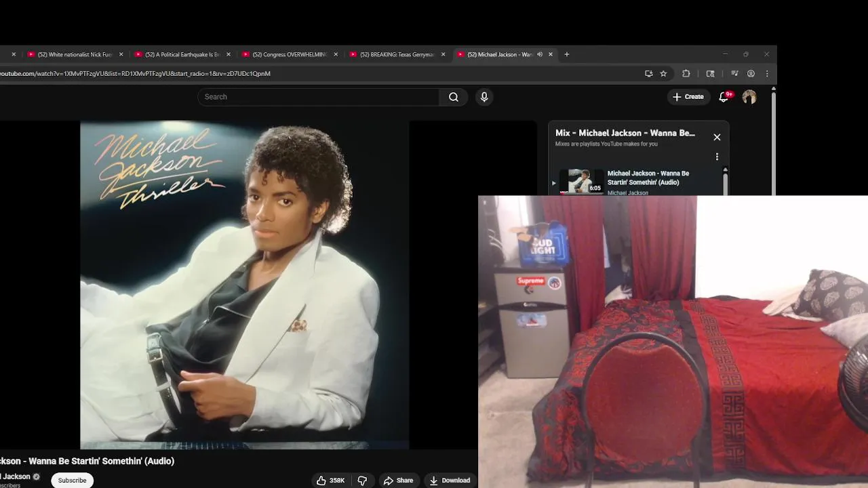
Task: Click the Michael Jackson channel name below the video
Action: pyautogui.click(x=15, y=476)
